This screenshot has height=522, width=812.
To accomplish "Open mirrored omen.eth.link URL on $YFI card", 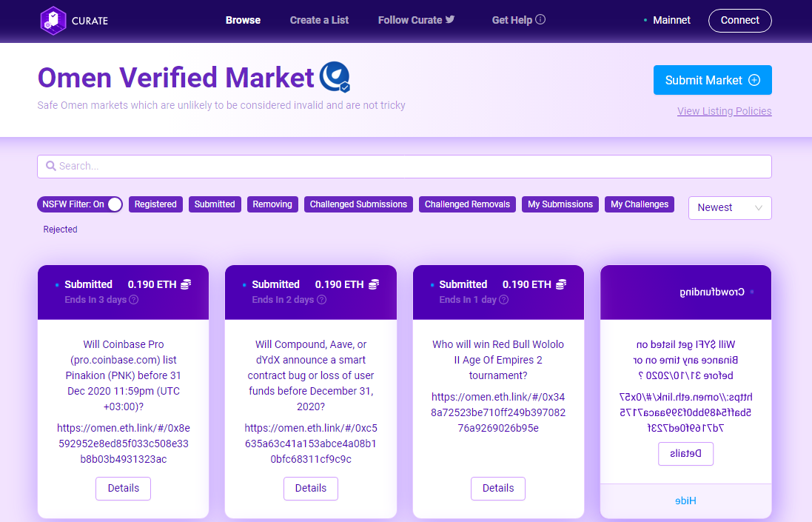I will pos(685,412).
